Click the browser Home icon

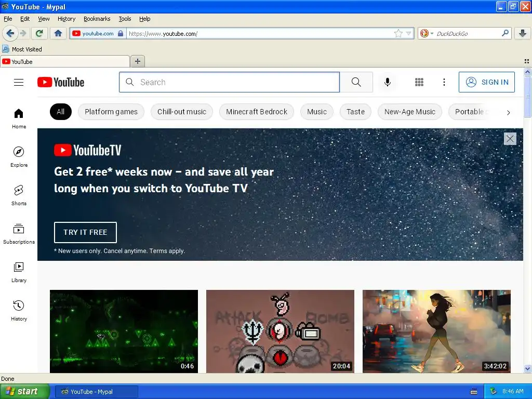(x=58, y=33)
